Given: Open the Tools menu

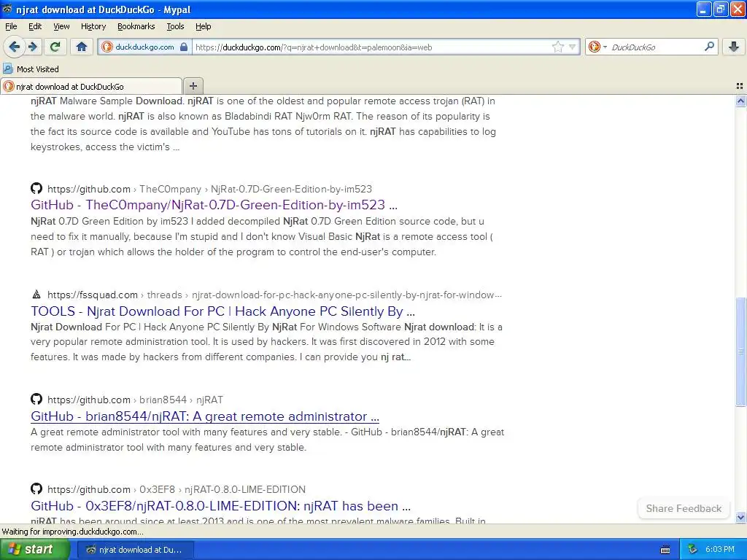Looking at the screenshot, I should coord(175,26).
